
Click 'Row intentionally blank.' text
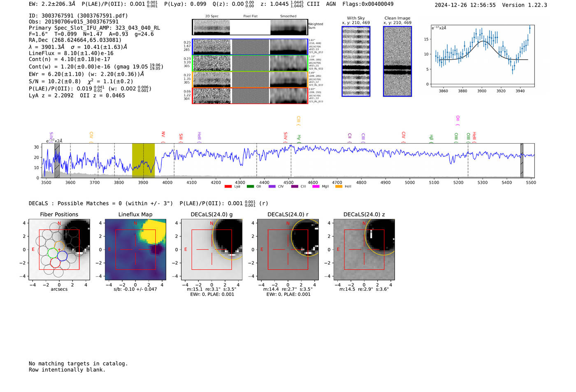[67, 370]
